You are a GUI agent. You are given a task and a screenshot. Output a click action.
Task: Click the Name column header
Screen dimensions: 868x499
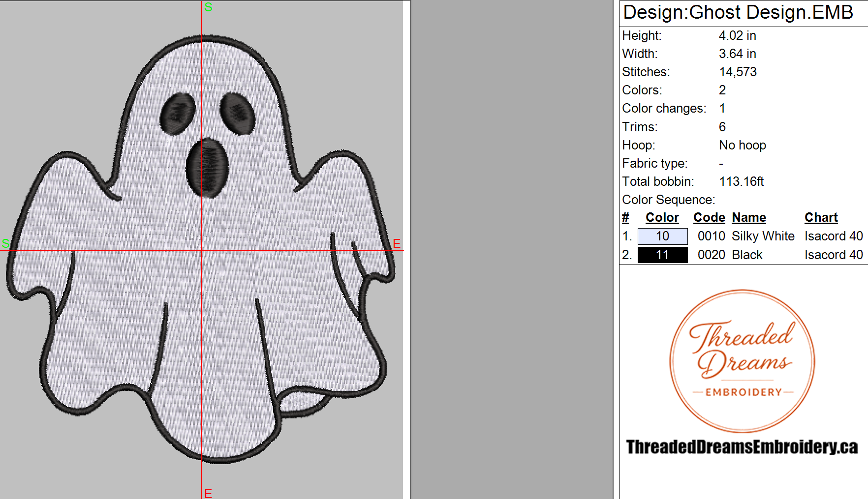(x=749, y=218)
